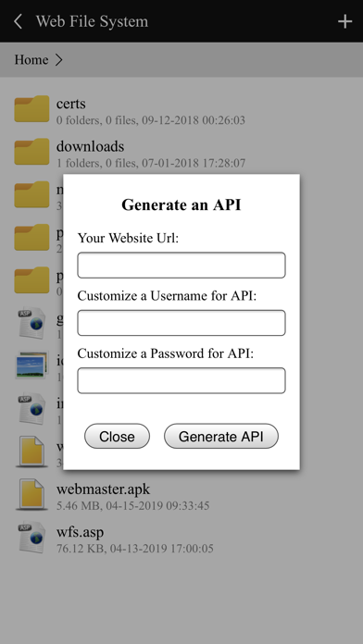The image size is (363, 644).
Task: Tap the plus add icon
Action: tap(344, 21)
